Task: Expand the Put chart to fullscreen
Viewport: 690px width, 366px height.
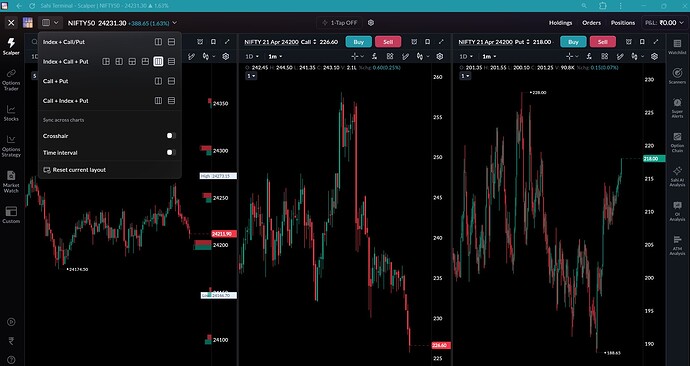Action: pyautogui.click(x=656, y=42)
